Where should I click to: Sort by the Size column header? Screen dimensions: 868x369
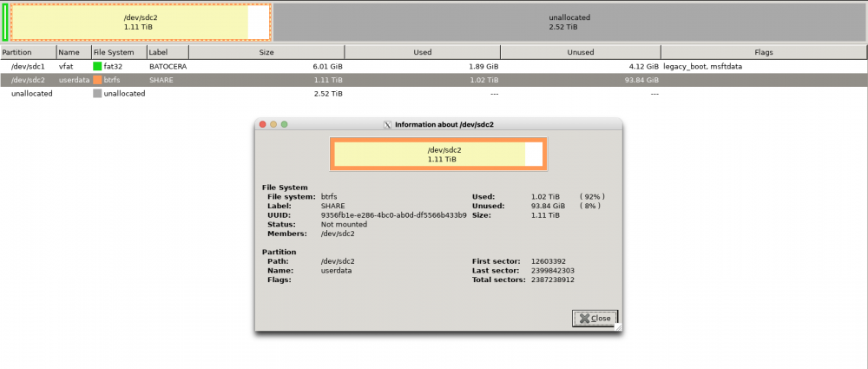[x=266, y=52]
